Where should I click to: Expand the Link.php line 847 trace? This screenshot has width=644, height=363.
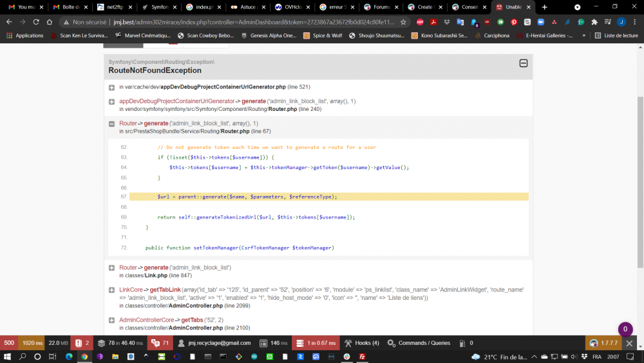point(111,268)
